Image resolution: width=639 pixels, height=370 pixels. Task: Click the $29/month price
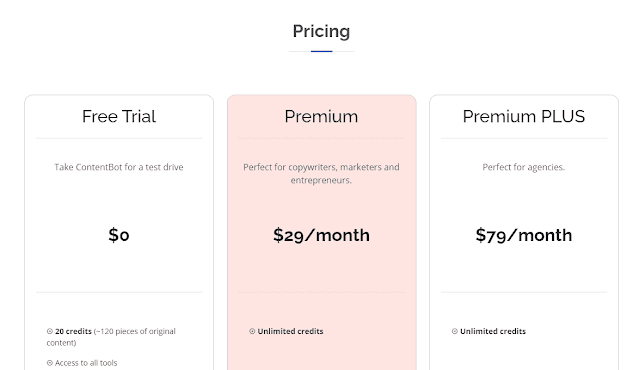tap(322, 235)
